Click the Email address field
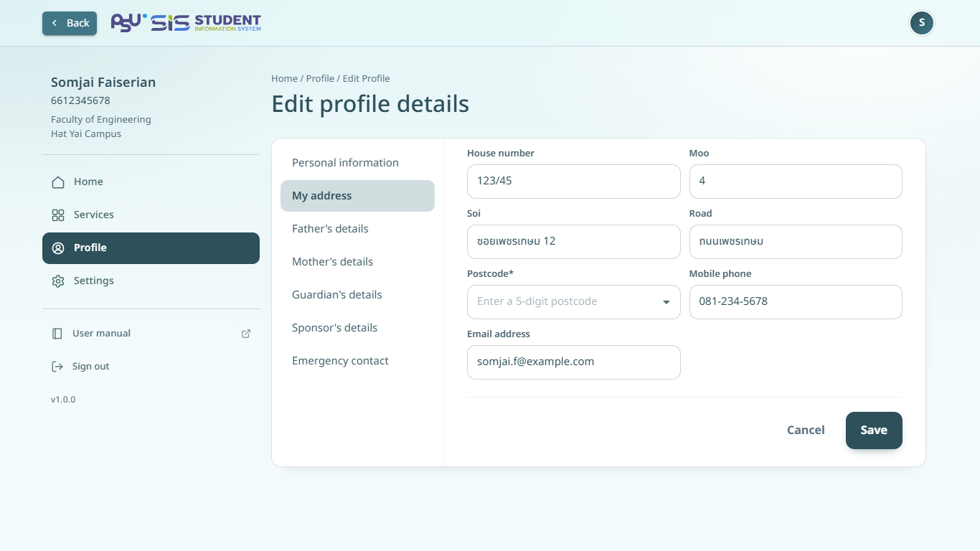The image size is (980, 551). (x=573, y=362)
